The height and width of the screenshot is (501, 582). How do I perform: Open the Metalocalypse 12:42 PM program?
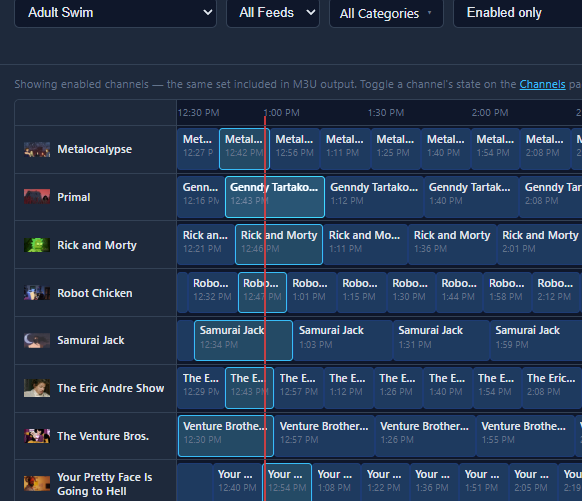pyautogui.click(x=244, y=149)
